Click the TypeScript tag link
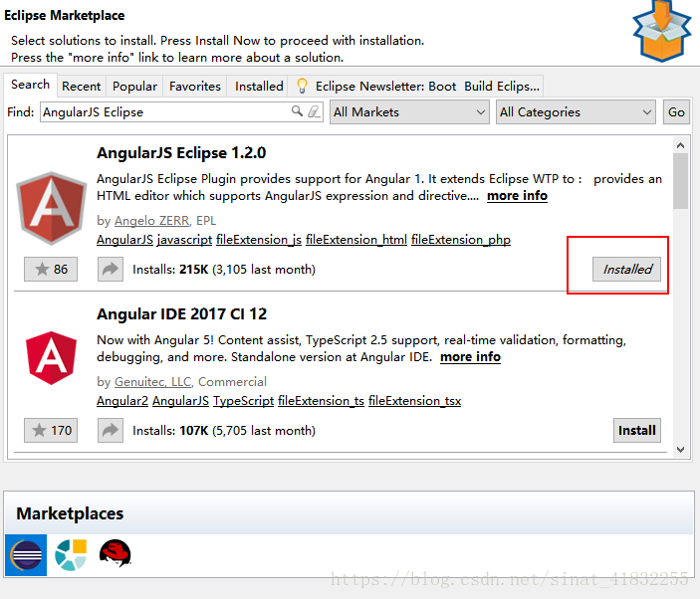This screenshot has height=599, width=700. pos(243,401)
